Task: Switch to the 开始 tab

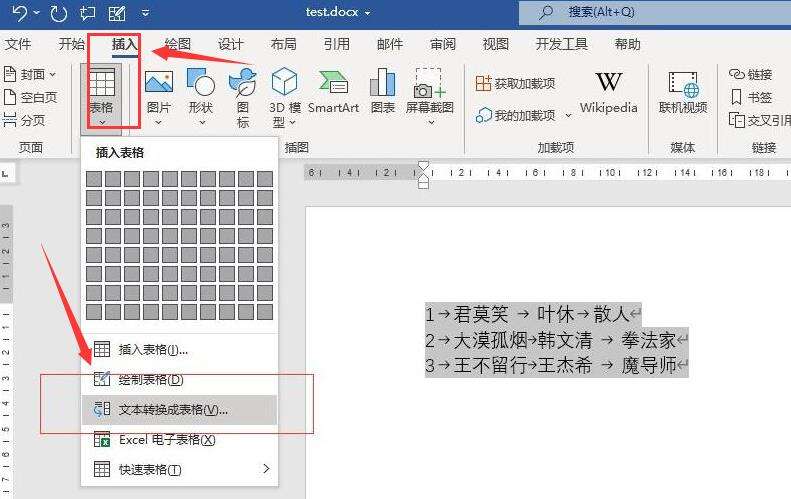Action: click(x=72, y=44)
